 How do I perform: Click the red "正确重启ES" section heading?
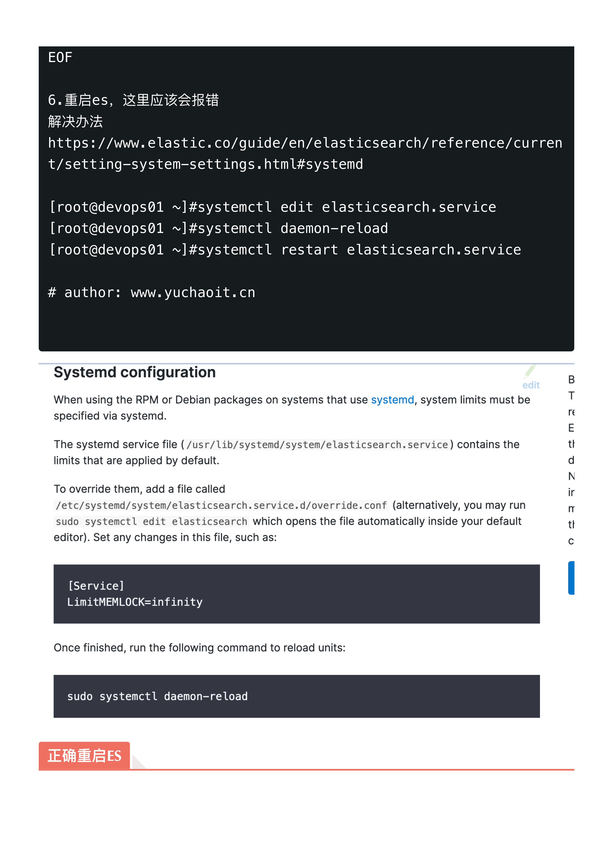click(84, 756)
